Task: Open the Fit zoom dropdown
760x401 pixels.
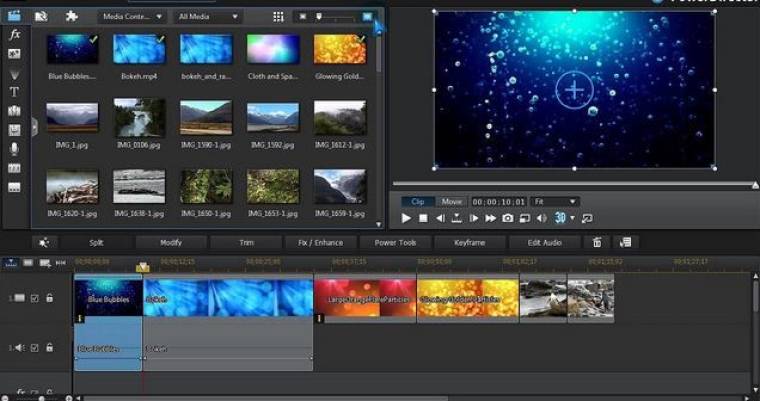Action: click(555, 201)
